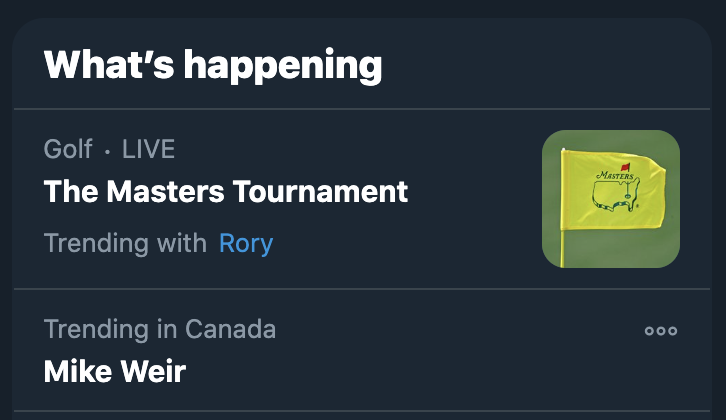This screenshot has height=420, width=726.
Task: Click the dot separator between Golf and LIVE
Action: click(107, 151)
